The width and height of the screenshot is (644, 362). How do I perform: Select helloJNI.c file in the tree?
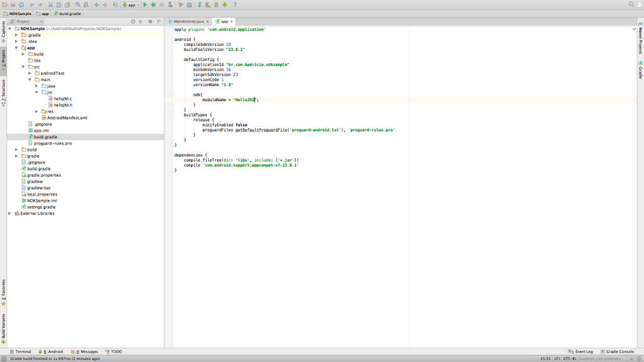pos(63,99)
